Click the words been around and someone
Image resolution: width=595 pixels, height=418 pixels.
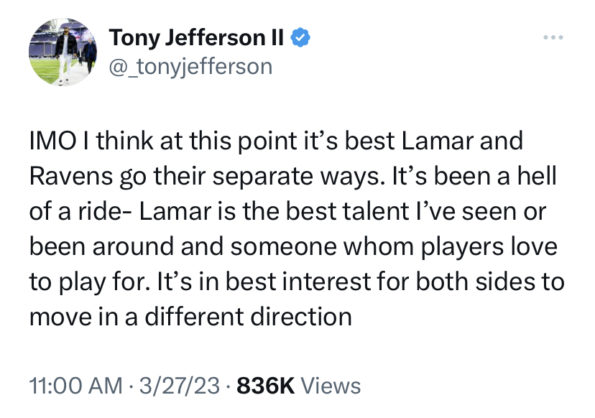[x=183, y=247]
